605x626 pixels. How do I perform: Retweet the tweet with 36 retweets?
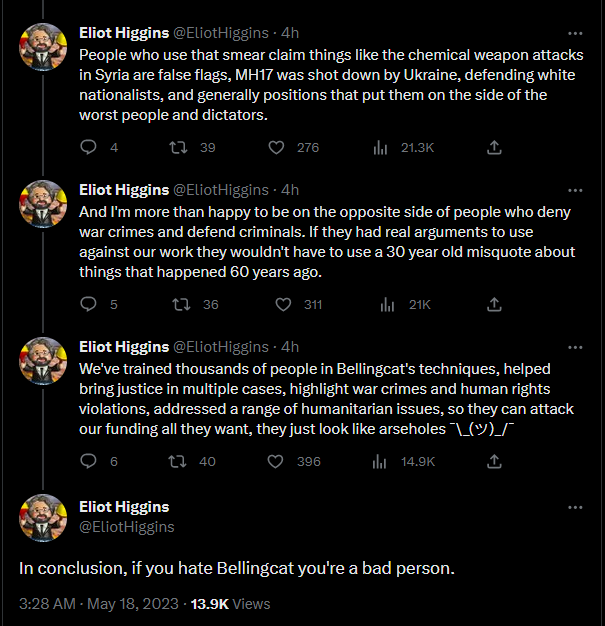[x=180, y=304]
